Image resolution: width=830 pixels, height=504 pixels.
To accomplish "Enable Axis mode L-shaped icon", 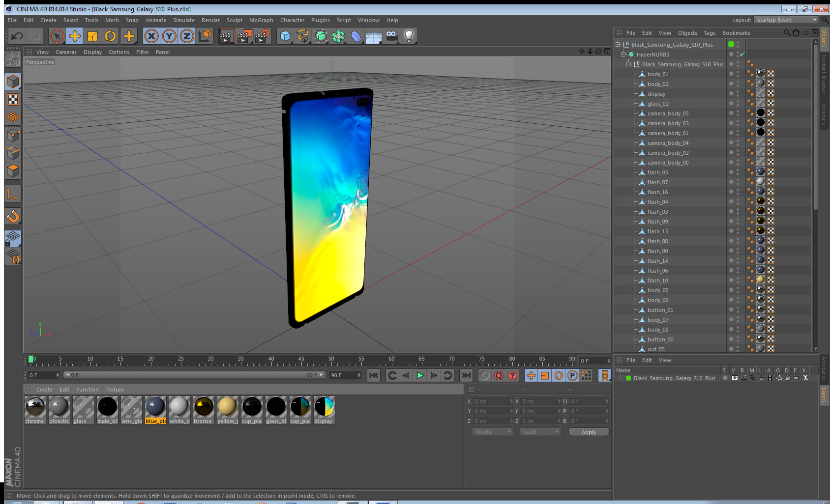I will 13,194.
